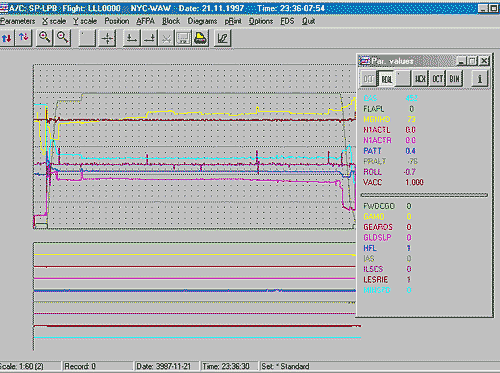Click the greyed first format button in Par. values

coord(369,79)
